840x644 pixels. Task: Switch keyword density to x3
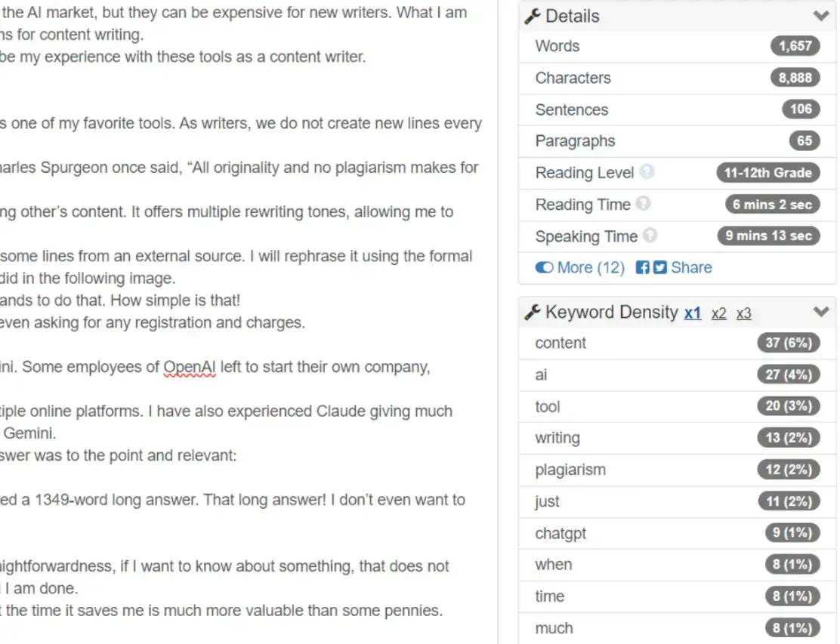(744, 313)
